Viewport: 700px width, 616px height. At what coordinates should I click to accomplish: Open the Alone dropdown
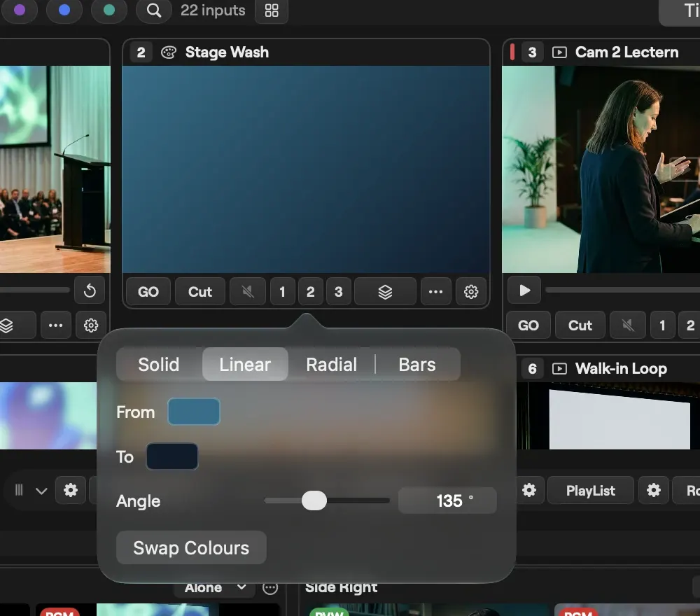[x=215, y=587]
